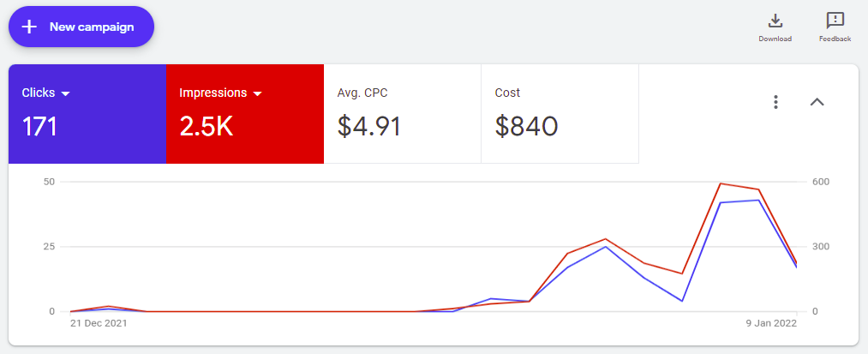Screen dimensions: 868x354
Task: Select the Cost metric card
Action: tap(560, 113)
